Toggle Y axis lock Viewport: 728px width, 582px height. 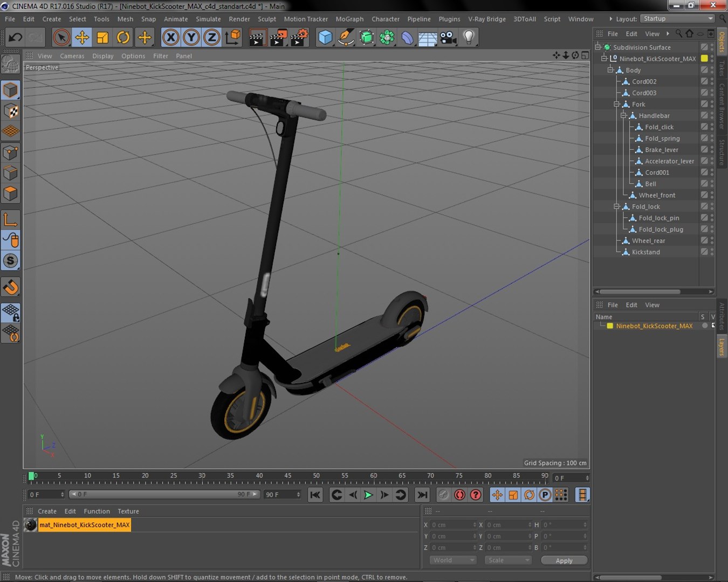click(x=191, y=37)
